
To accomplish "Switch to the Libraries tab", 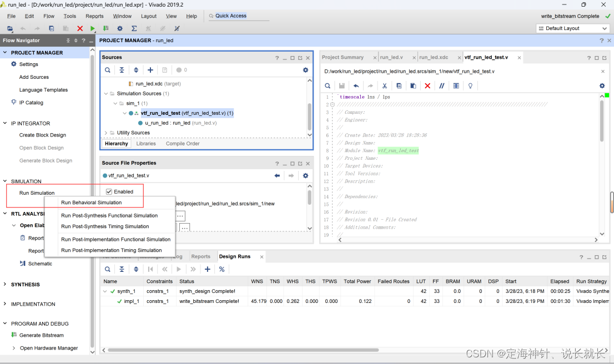I will point(145,144).
